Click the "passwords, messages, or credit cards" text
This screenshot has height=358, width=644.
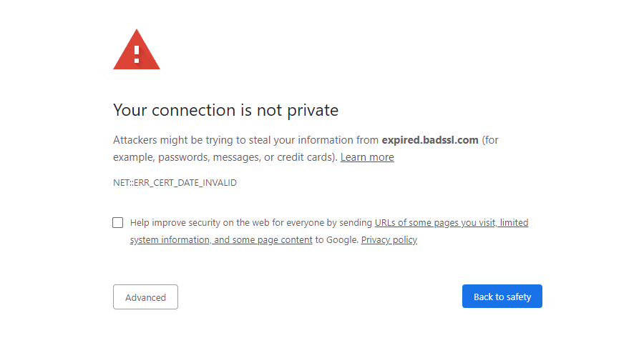point(247,157)
